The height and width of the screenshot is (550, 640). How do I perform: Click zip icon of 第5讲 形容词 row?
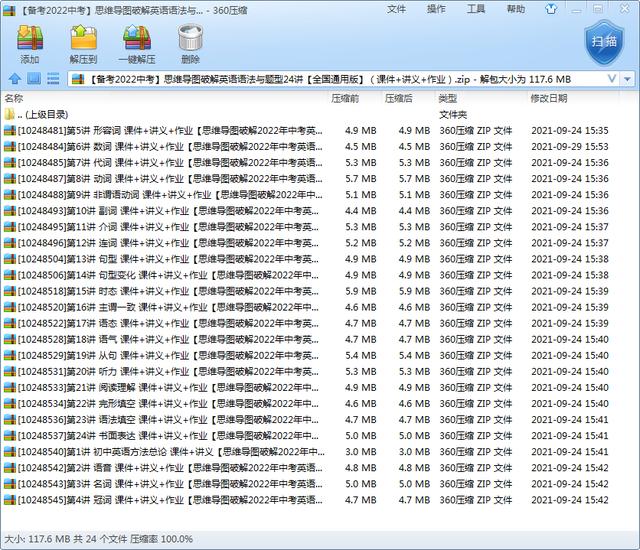click(x=9, y=131)
